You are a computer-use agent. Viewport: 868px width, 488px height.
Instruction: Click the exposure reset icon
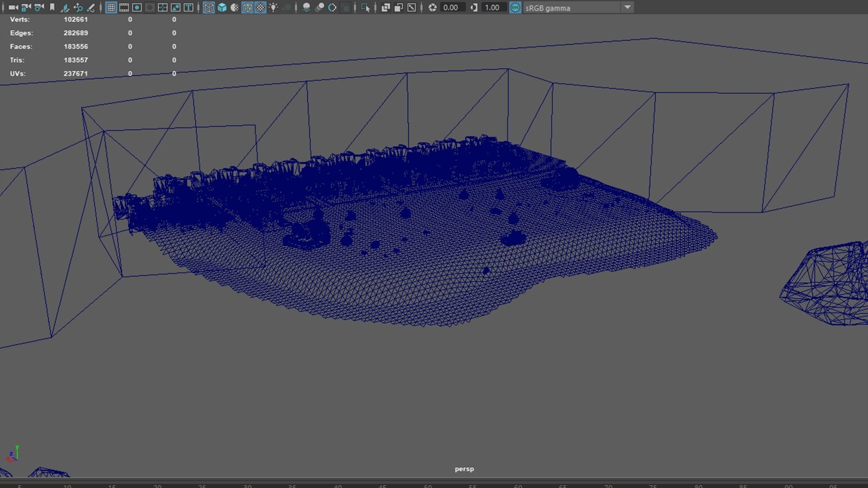point(432,7)
